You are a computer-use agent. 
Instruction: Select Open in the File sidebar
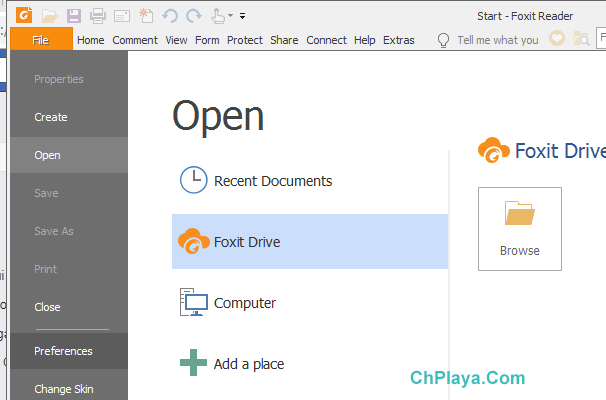[69, 155]
